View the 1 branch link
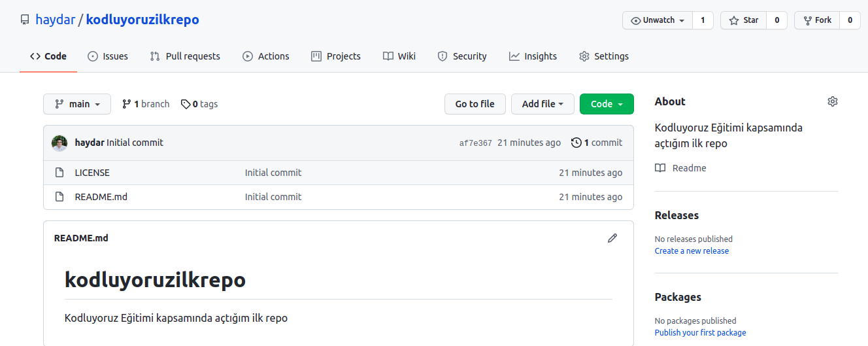 (x=146, y=104)
